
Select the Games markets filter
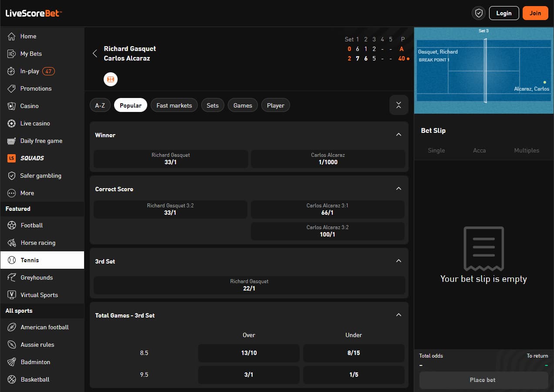point(243,105)
